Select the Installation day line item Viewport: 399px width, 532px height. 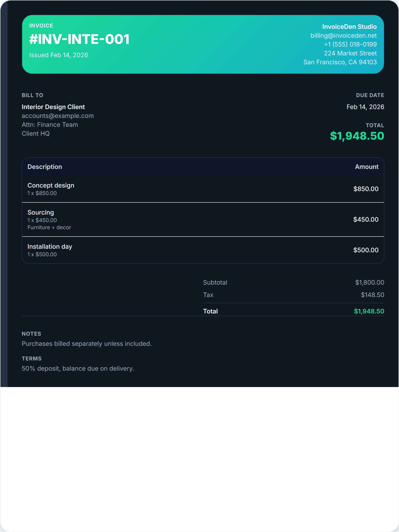coord(50,246)
